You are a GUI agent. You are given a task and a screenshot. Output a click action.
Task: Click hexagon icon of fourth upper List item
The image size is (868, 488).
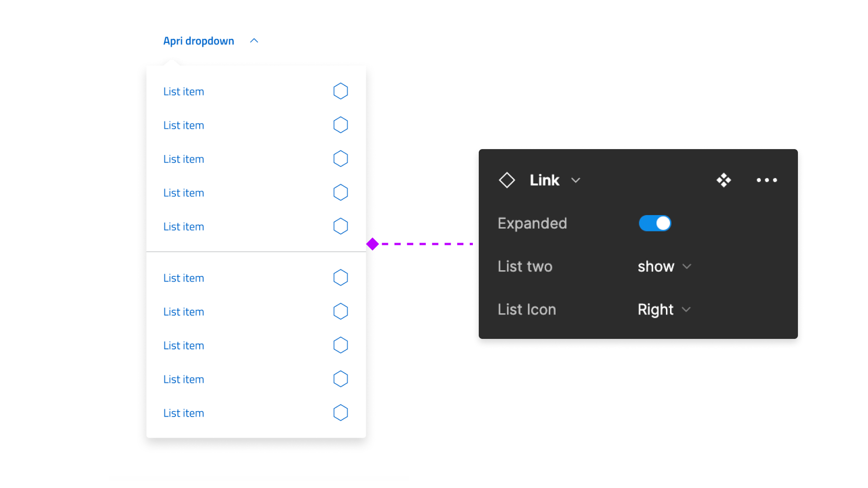click(x=340, y=192)
